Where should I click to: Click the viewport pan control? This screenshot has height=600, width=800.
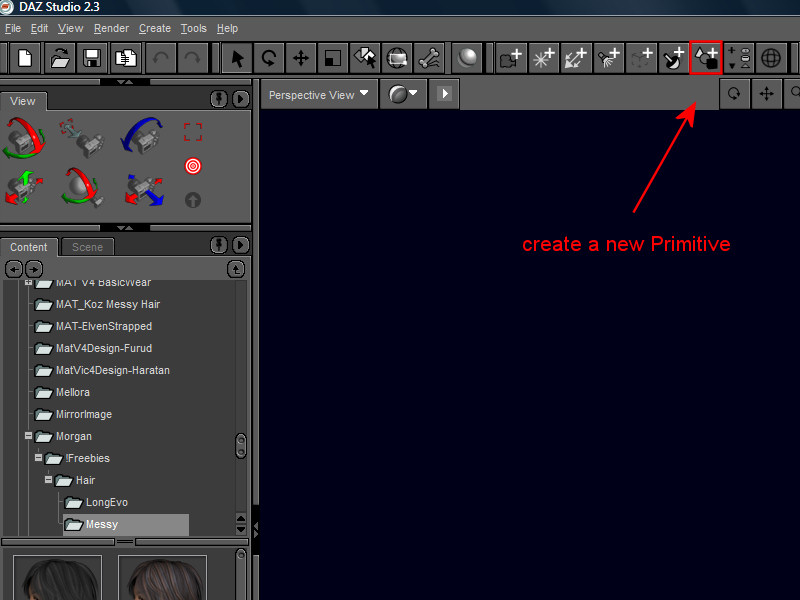pyautogui.click(x=766, y=94)
